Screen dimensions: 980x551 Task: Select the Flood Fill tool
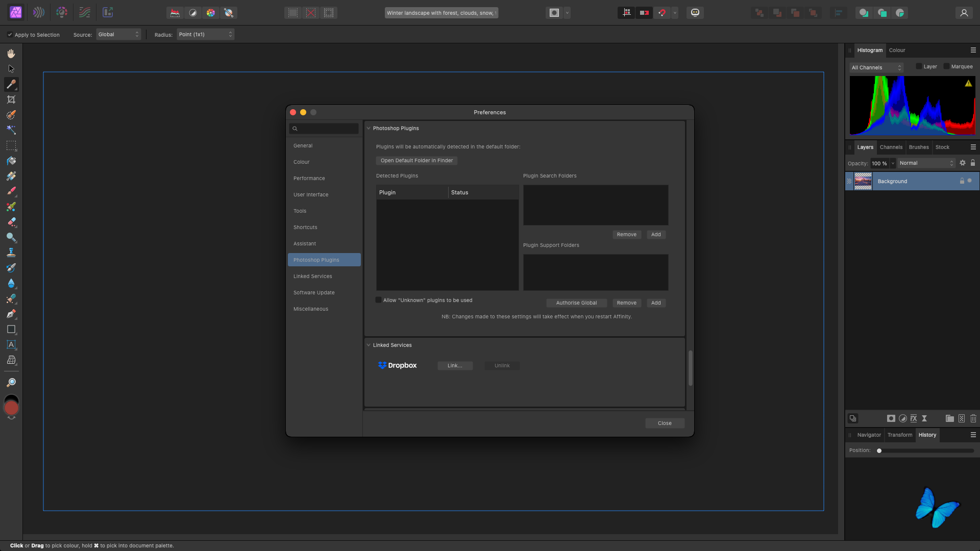click(x=11, y=161)
